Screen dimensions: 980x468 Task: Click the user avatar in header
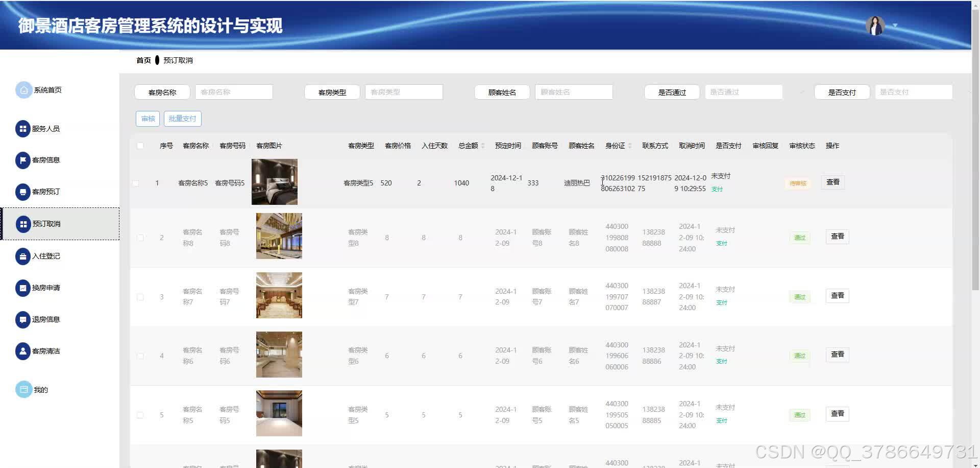click(875, 25)
